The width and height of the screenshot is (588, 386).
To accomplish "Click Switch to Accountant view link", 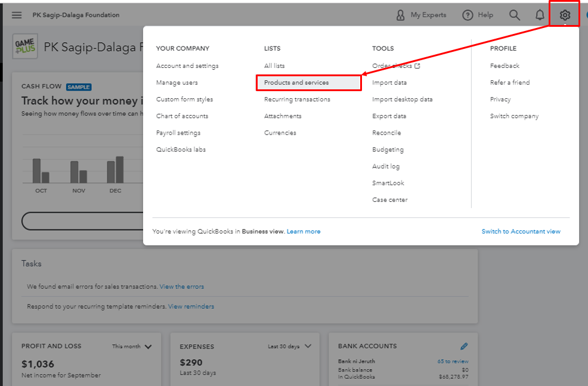I will 521,231.
